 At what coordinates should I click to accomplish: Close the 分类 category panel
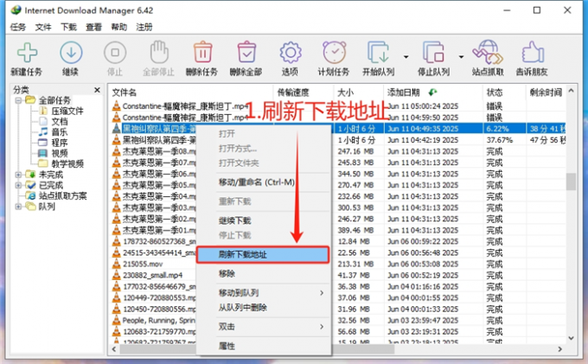(x=97, y=90)
